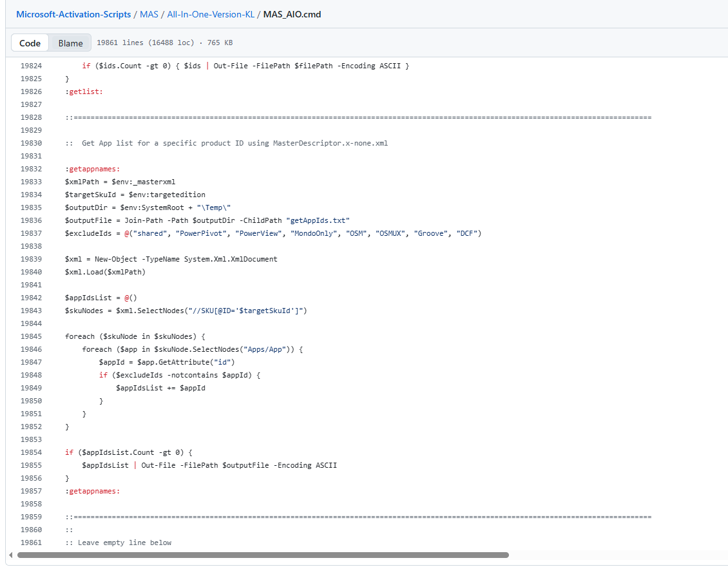Viewport: 728px width, 576px height.
Task: Click the "Leave empty line below" comment
Action: [124, 542]
